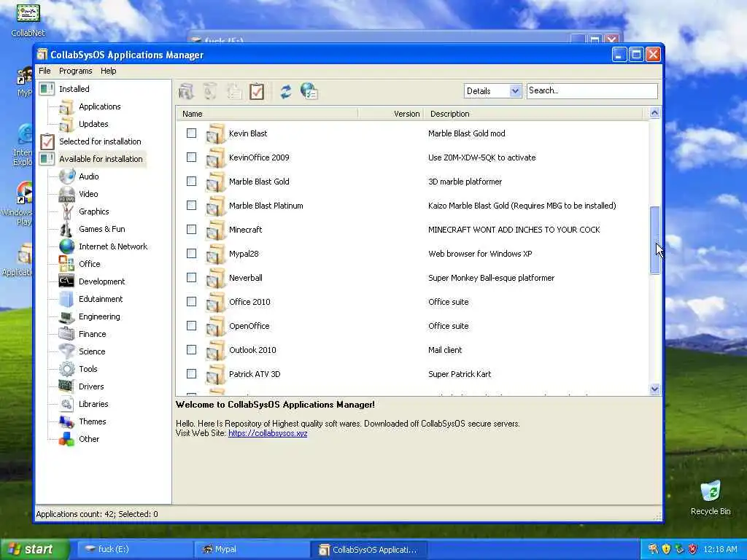Select the Patrick ATV 3D row name

[255, 374]
